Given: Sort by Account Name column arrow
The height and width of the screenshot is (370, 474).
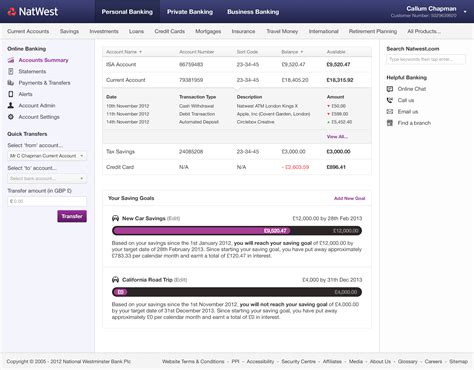Looking at the screenshot, I should point(140,52).
